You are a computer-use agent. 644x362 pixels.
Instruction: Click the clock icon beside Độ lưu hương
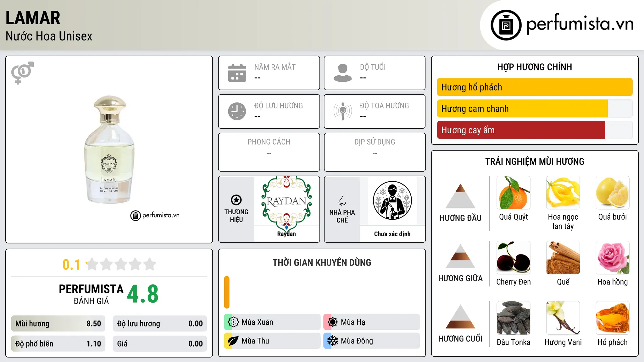237,111
